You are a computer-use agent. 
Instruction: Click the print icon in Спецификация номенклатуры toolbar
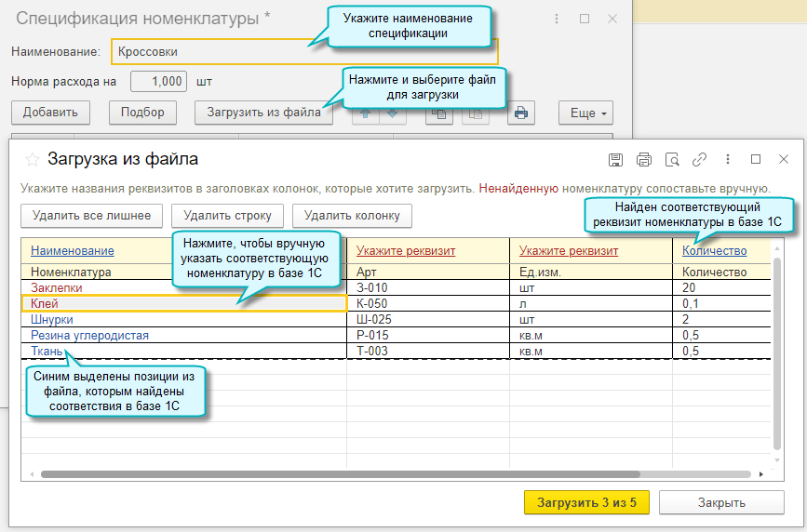521,113
